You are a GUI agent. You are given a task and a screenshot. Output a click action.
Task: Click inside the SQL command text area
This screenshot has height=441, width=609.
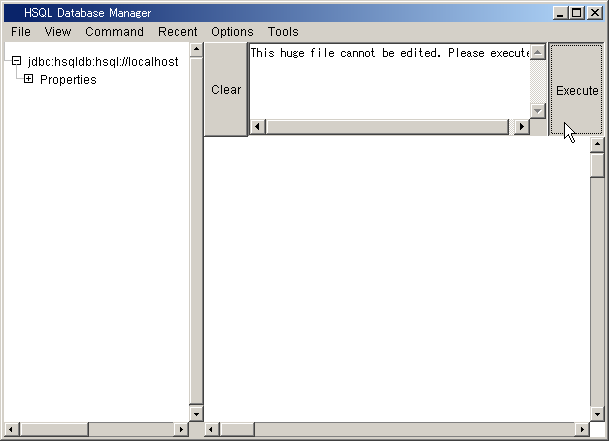[390, 82]
